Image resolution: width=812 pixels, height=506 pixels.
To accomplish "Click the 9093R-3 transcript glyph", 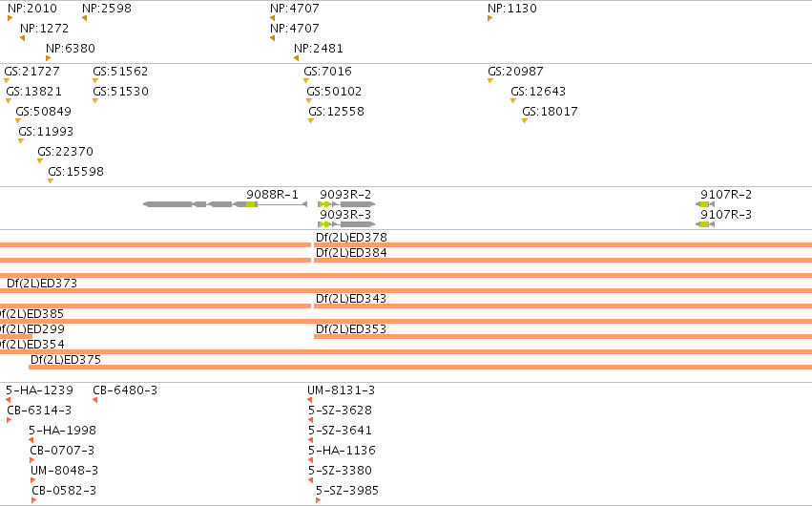I will click(x=346, y=224).
